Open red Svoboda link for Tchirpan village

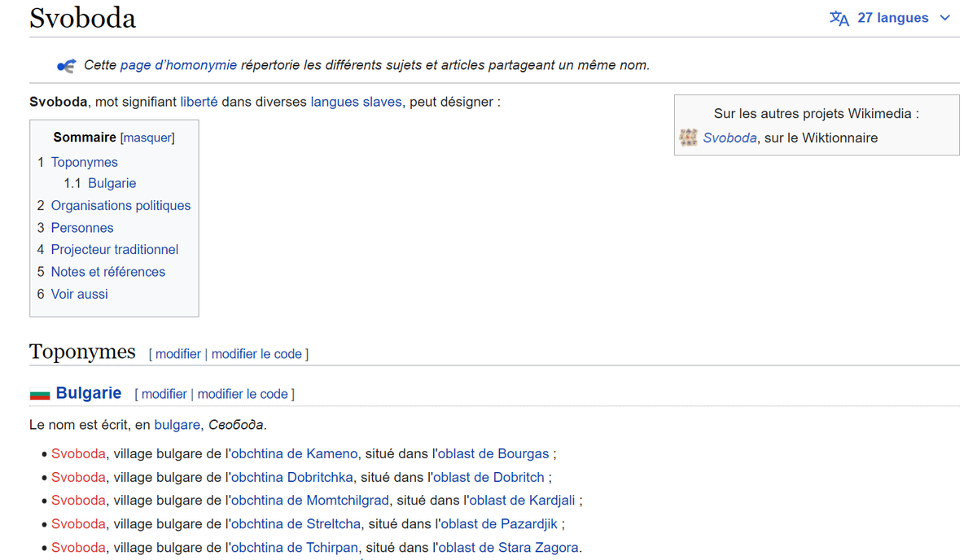click(78, 547)
